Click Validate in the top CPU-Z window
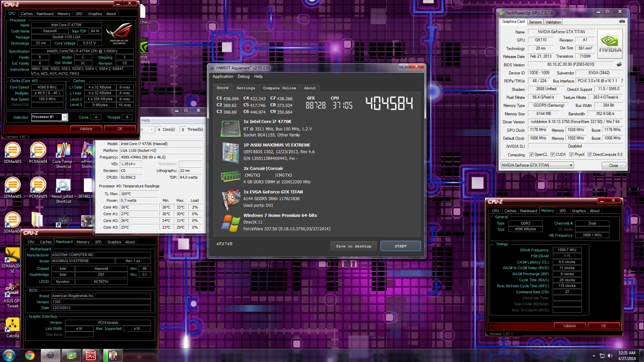The height and width of the screenshot is (362, 644). point(86,129)
